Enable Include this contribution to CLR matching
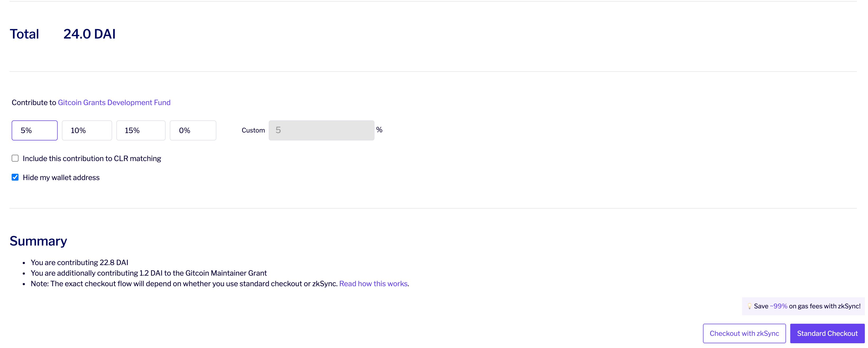This screenshot has width=868, height=348. 15,158
